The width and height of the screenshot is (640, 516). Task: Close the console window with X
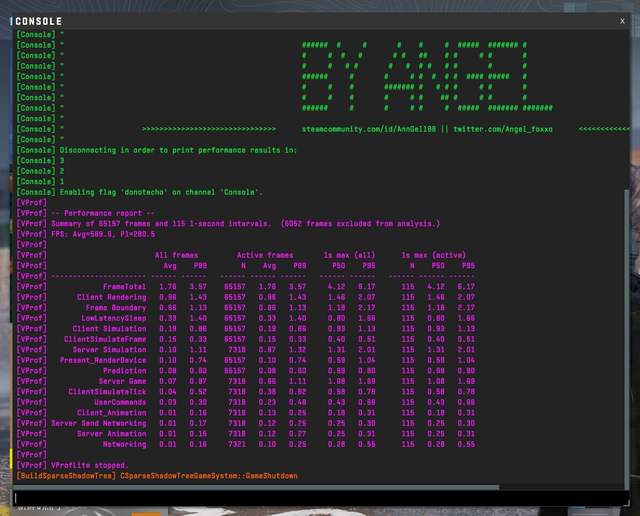tap(622, 20)
